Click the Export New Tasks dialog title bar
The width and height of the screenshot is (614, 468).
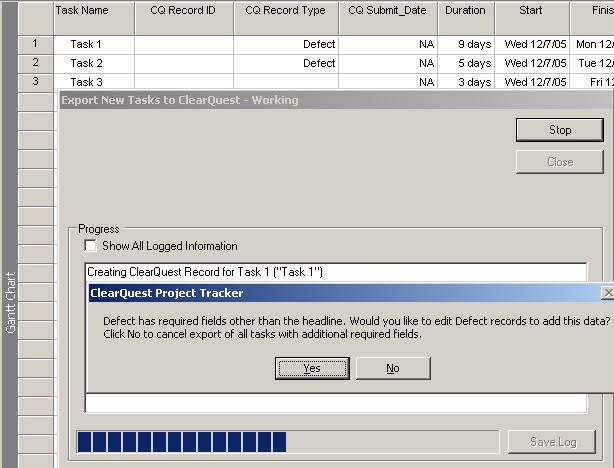click(337, 100)
